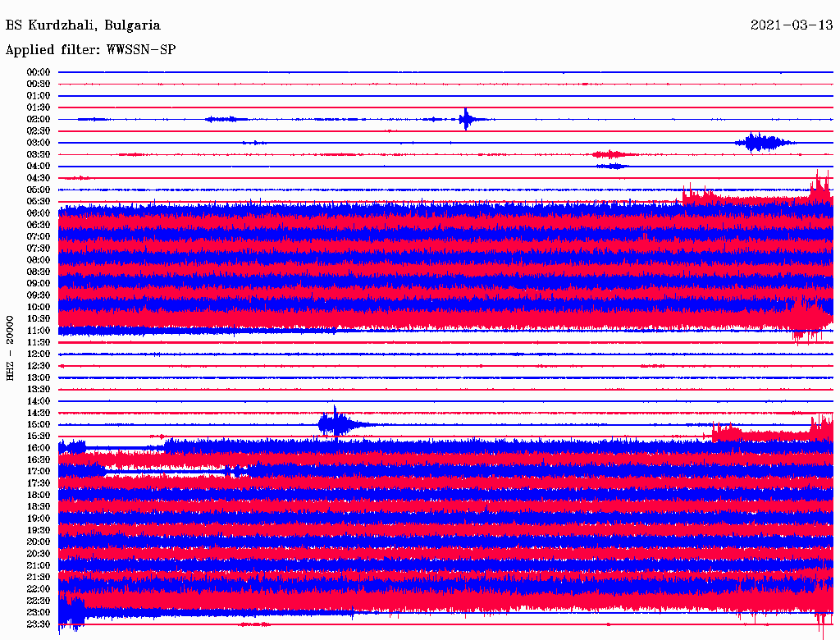Click the vertical HHZ - 20000 axis label

11,348
